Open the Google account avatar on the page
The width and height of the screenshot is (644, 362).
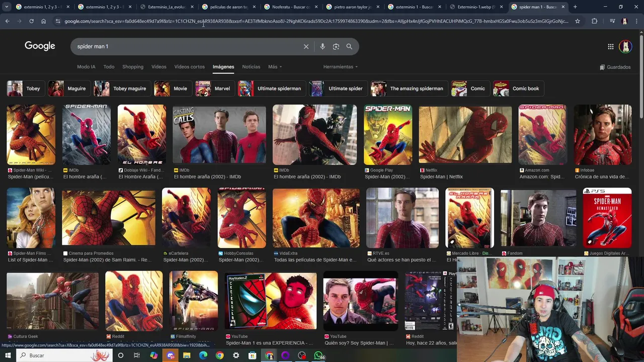coord(625,46)
